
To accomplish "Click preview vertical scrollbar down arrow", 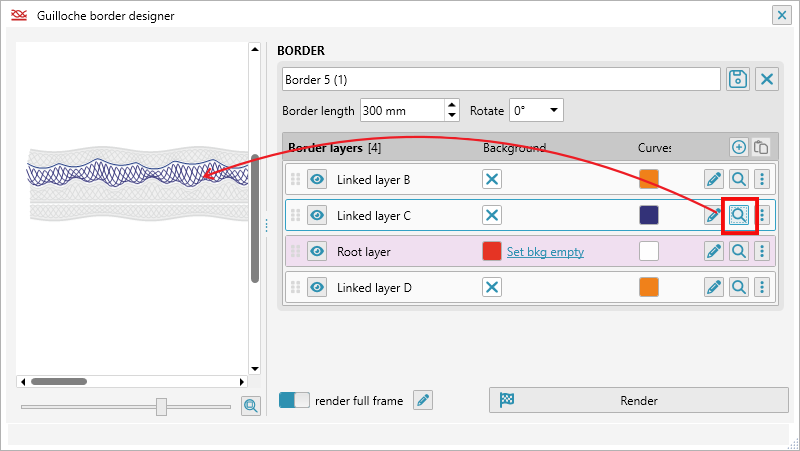I will 255,369.
